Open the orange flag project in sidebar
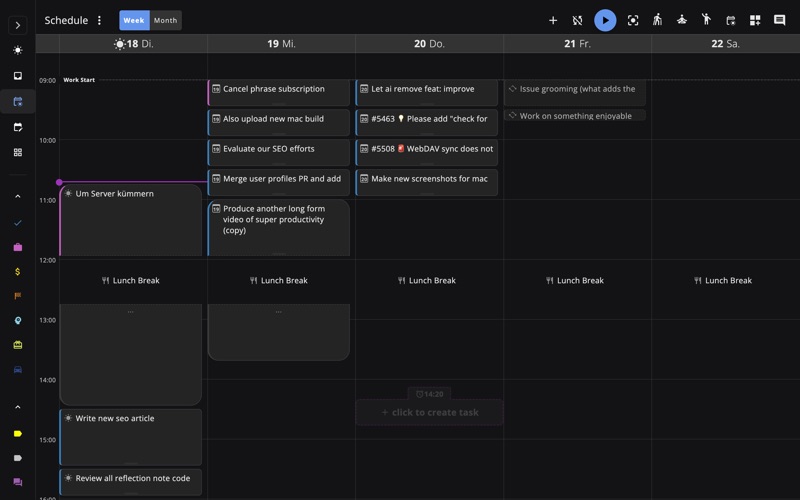The image size is (800, 500). point(18,296)
